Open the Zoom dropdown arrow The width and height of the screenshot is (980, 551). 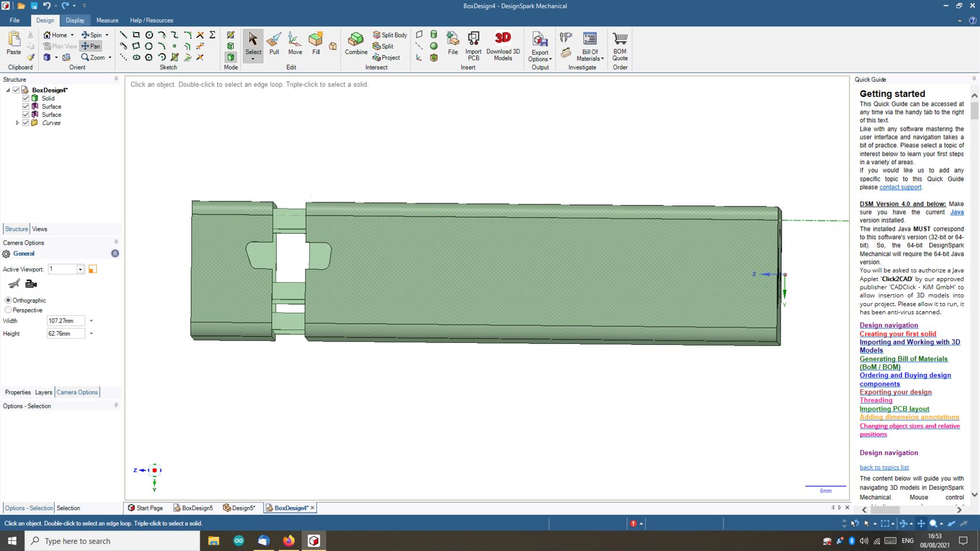[110, 58]
